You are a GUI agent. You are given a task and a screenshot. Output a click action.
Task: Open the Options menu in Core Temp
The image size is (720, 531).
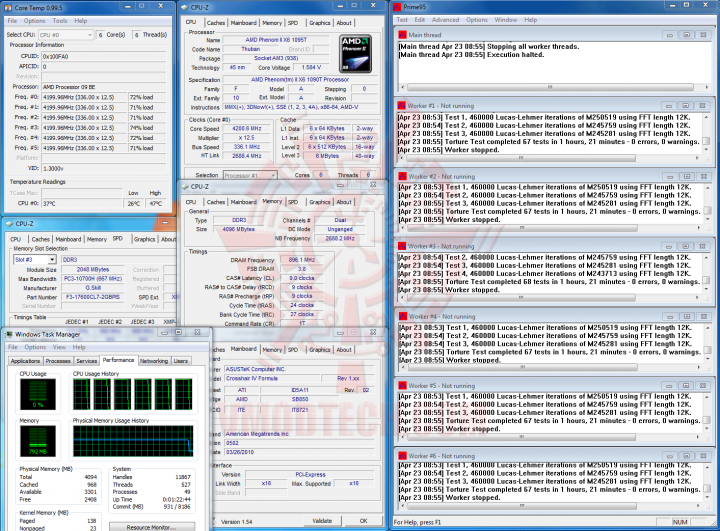[34, 21]
